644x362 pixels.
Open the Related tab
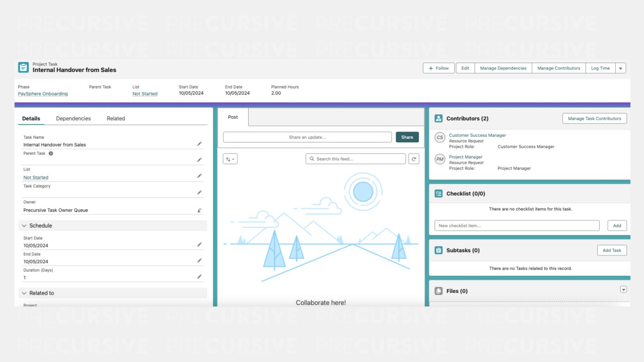point(116,119)
